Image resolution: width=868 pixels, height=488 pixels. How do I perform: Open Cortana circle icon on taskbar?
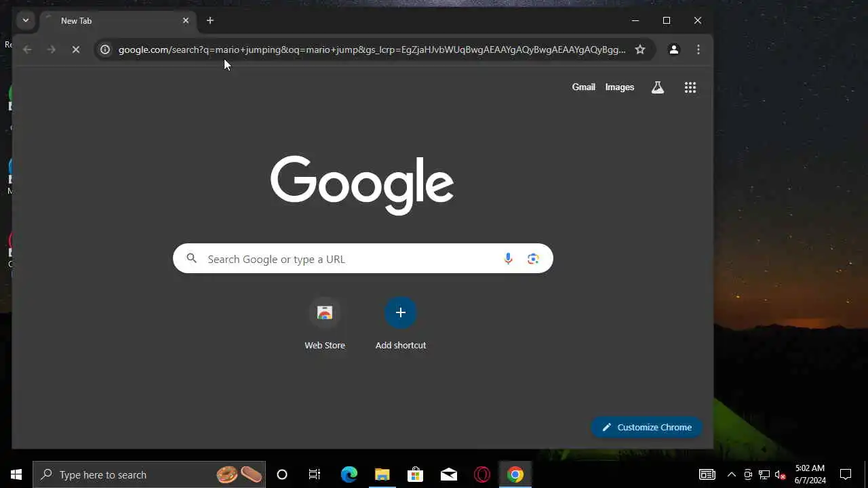[x=282, y=474]
